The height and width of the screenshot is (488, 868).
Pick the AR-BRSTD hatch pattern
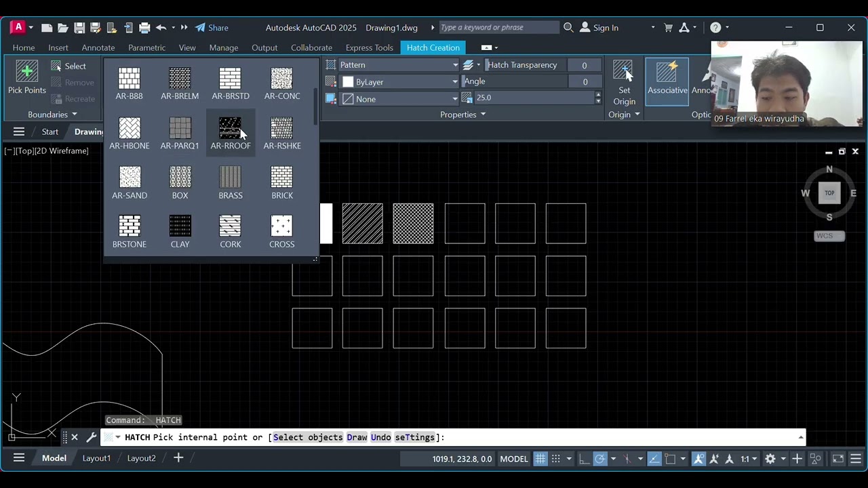[231, 83]
